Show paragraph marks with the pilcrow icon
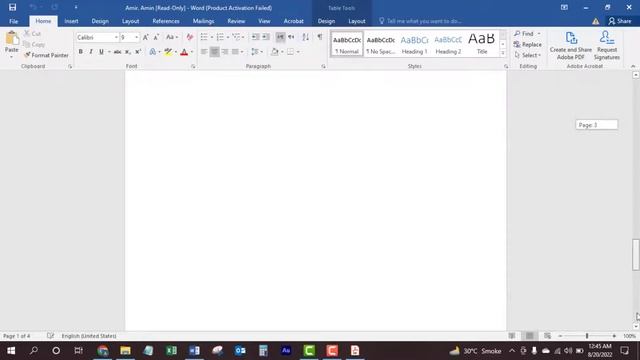The image size is (640, 360). [x=320, y=37]
